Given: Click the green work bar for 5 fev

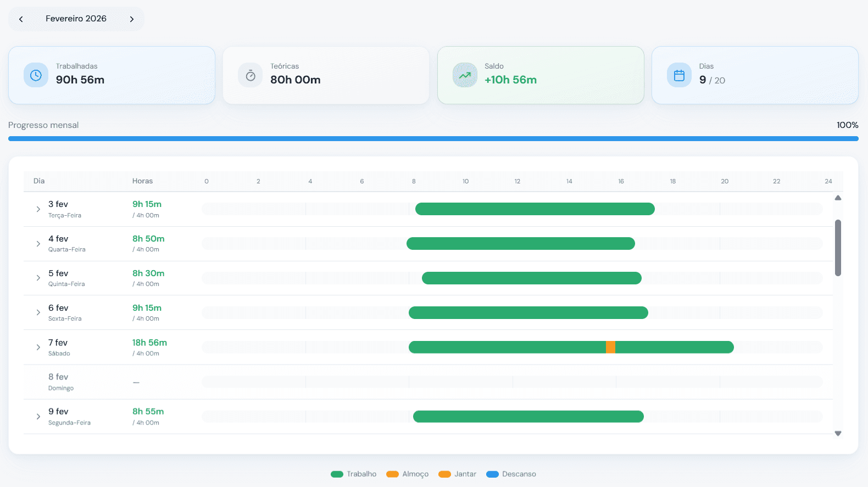Looking at the screenshot, I should 532,278.
